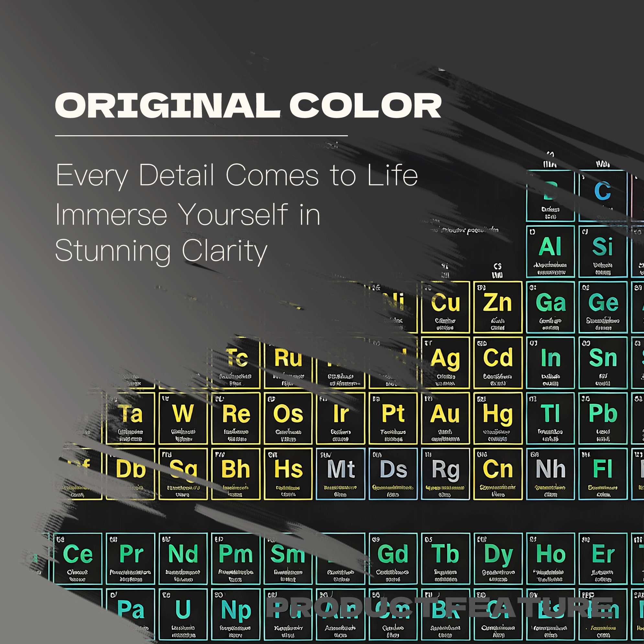Select the Np element tile

[235, 614]
